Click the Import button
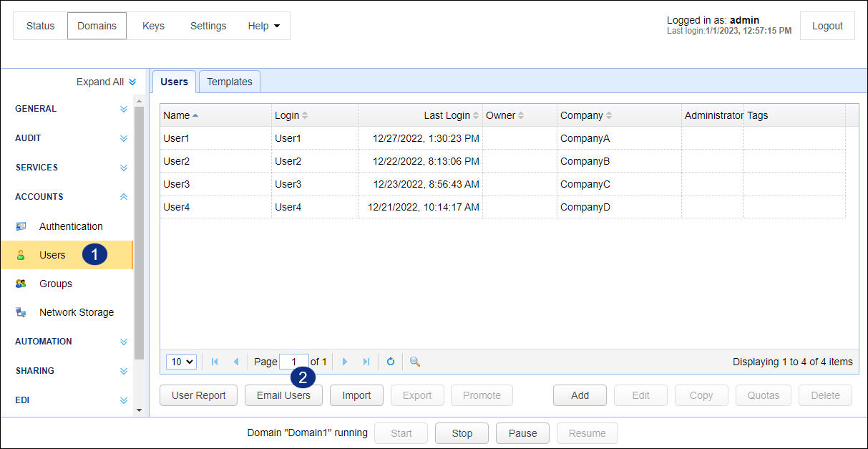868x449 pixels. pos(356,395)
